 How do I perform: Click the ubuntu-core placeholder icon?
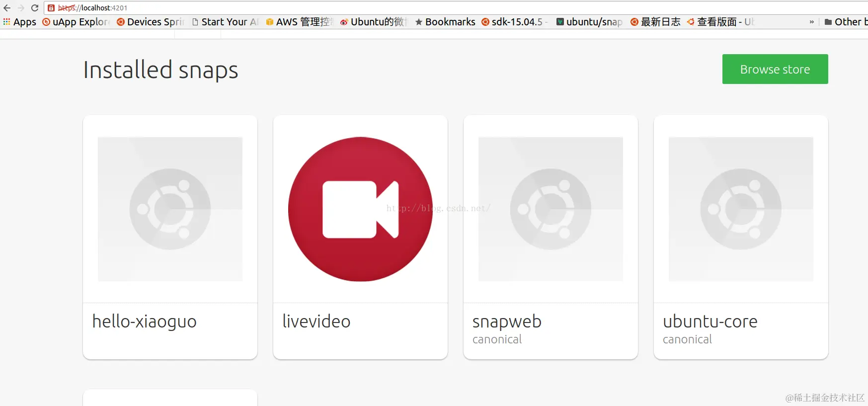(x=741, y=209)
